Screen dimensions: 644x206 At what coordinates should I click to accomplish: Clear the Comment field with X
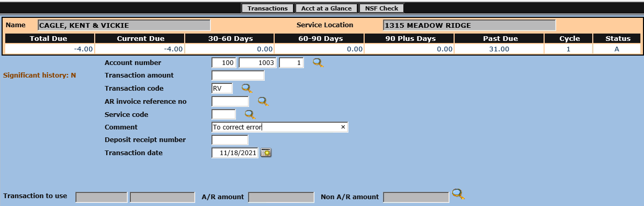click(343, 127)
